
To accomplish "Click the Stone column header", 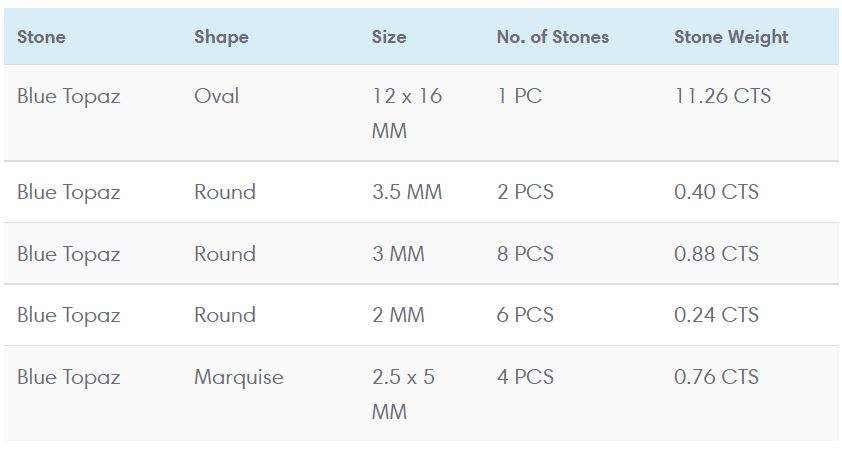I will coord(41,37).
